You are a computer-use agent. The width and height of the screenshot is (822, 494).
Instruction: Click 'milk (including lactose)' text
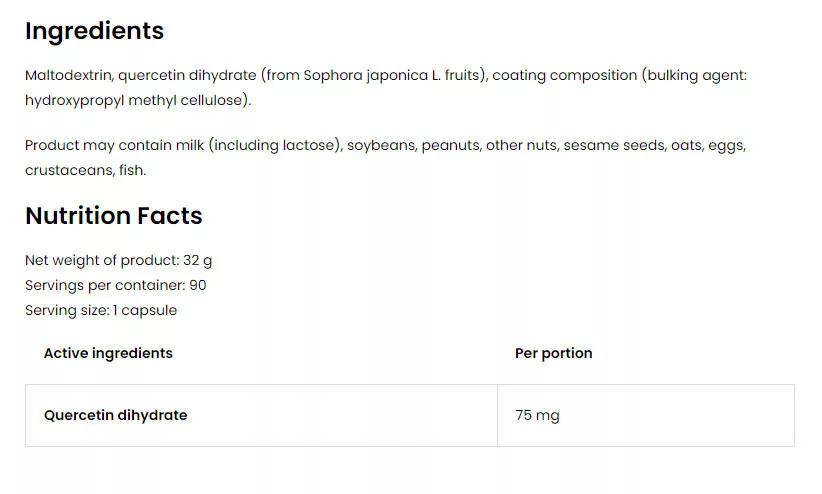point(259,145)
